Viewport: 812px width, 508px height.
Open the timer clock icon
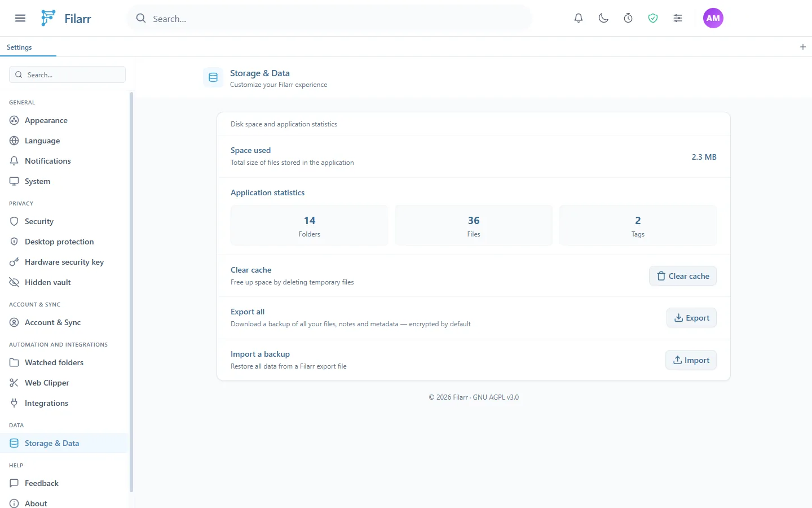(628, 18)
